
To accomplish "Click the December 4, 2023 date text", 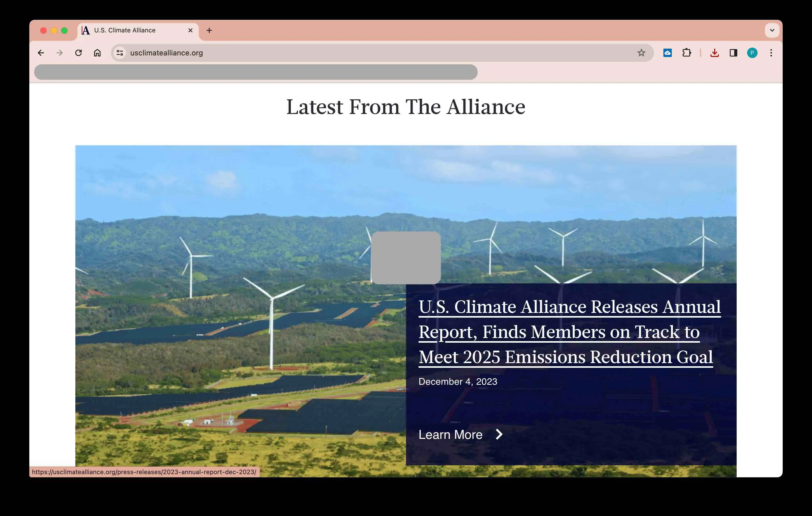I will point(458,382).
